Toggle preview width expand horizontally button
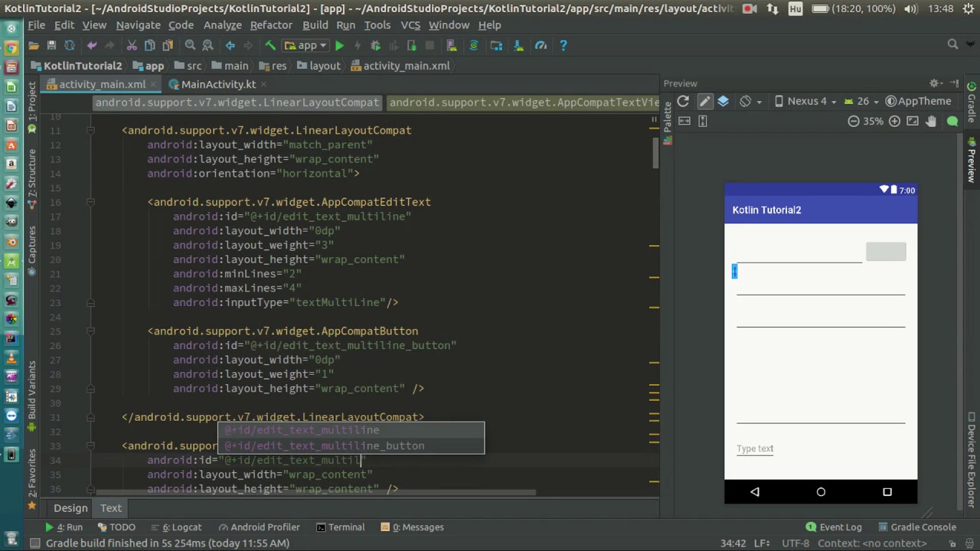 [x=684, y=121]
